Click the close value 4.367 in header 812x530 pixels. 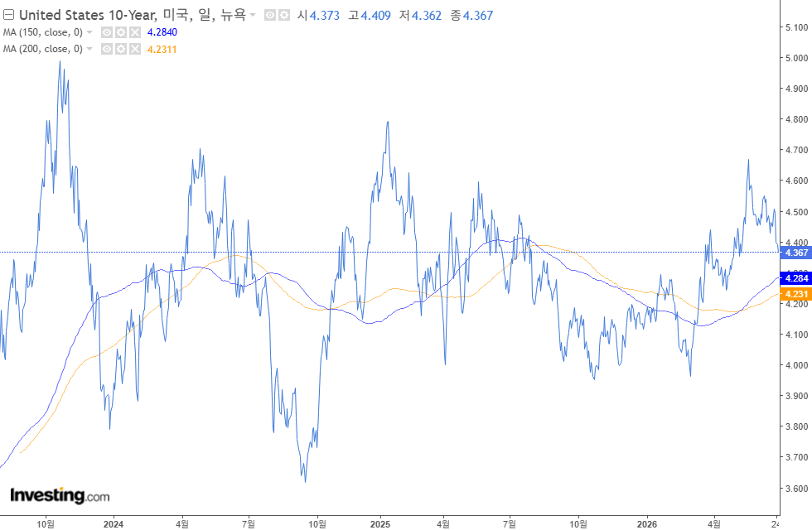click(478, 16)
